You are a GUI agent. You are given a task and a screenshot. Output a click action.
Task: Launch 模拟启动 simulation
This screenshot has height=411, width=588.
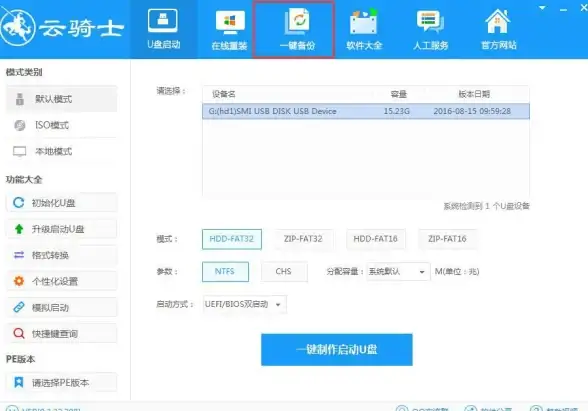point(61,308)
